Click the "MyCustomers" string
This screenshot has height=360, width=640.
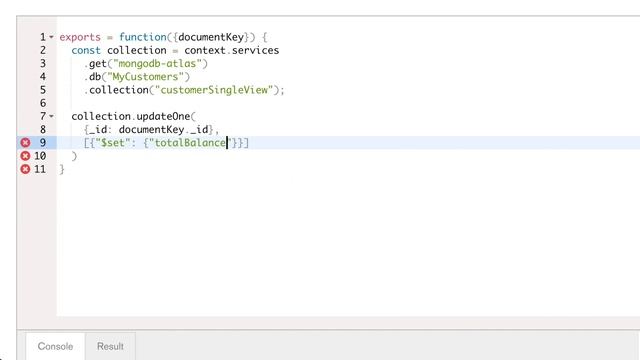coord(145,77)
